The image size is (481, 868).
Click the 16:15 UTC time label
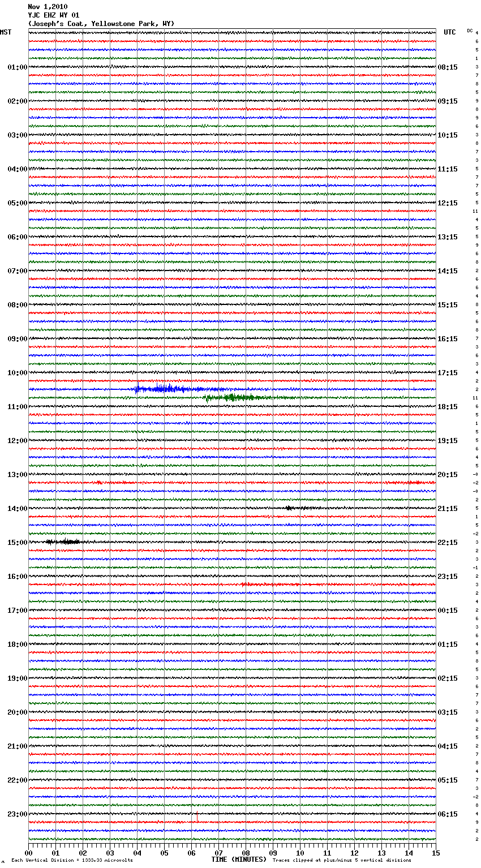[x=448, y=339]
